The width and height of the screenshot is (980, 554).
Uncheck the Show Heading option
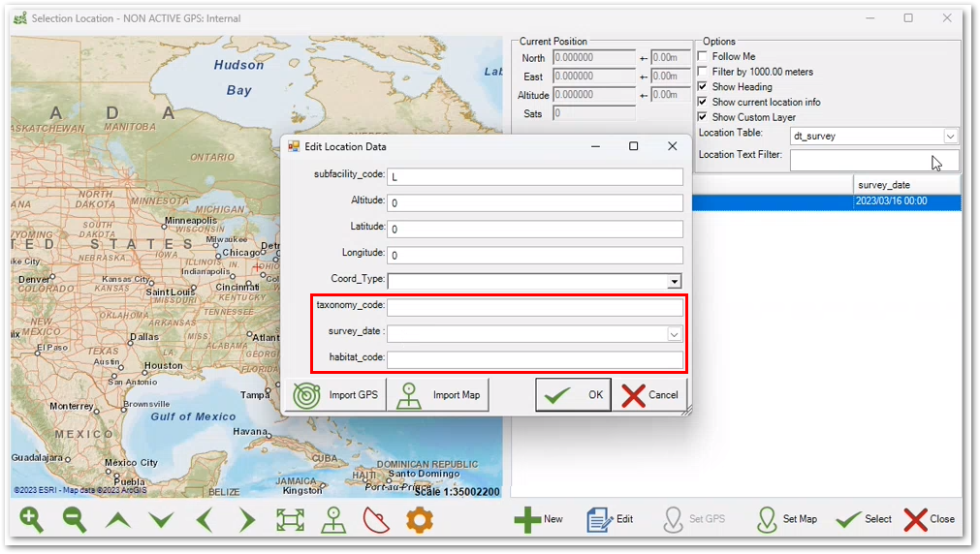point(703,87)
